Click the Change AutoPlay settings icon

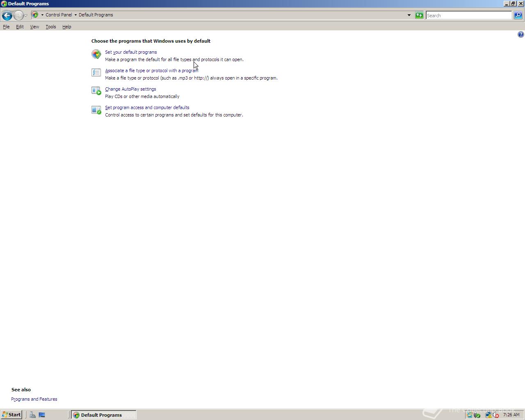point(96,91)
